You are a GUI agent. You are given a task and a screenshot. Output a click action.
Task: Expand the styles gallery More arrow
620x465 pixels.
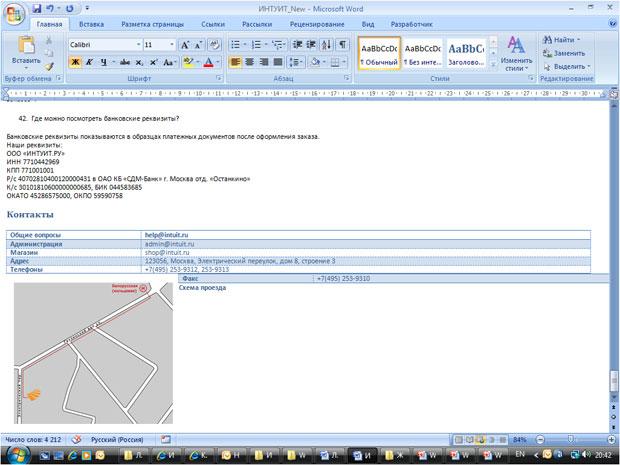[493, 64]
